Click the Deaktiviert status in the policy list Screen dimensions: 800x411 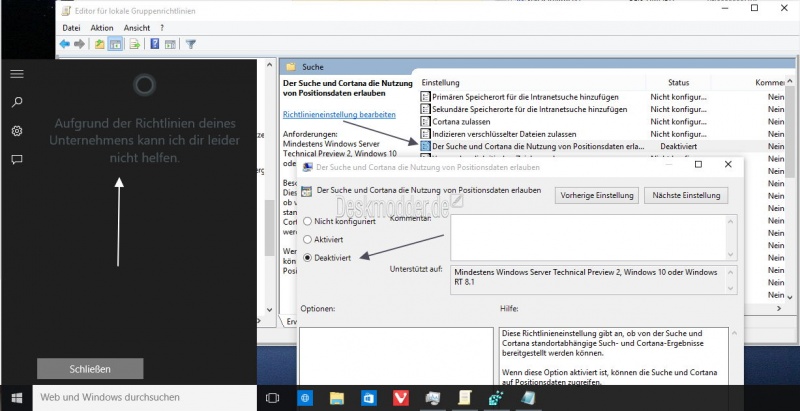[x=679, y=146]
